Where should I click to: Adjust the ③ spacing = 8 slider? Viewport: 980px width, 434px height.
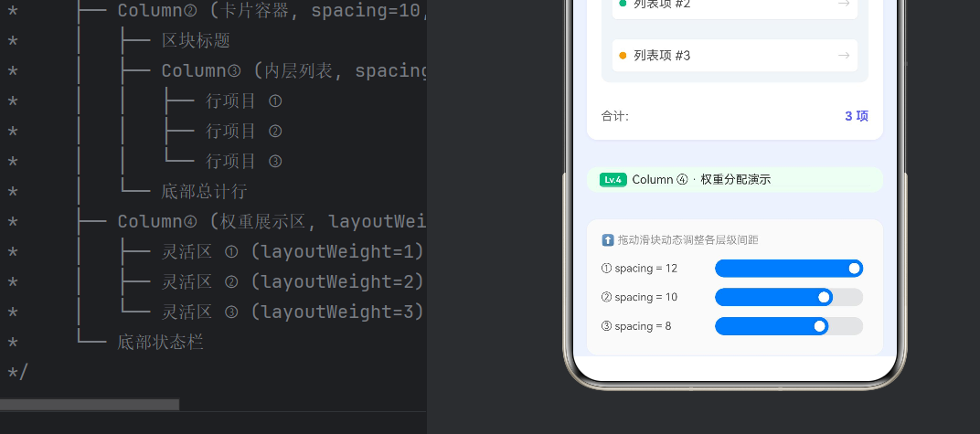tap(789, 326)
